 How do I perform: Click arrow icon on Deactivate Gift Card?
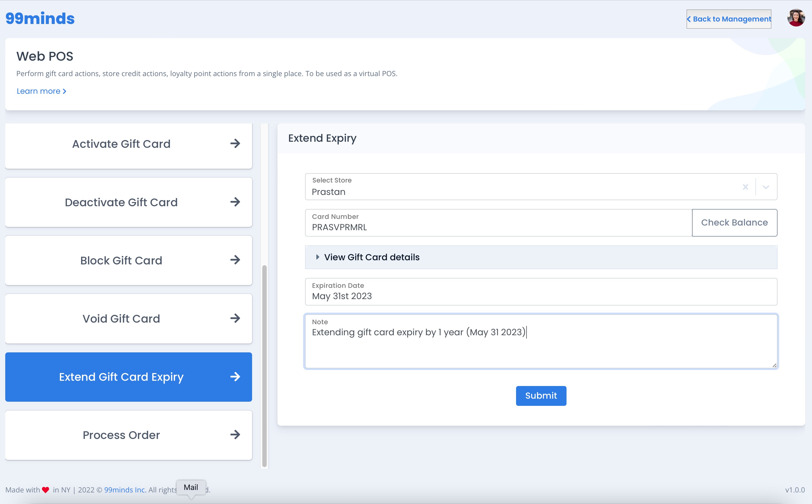(x=235, y=202)
